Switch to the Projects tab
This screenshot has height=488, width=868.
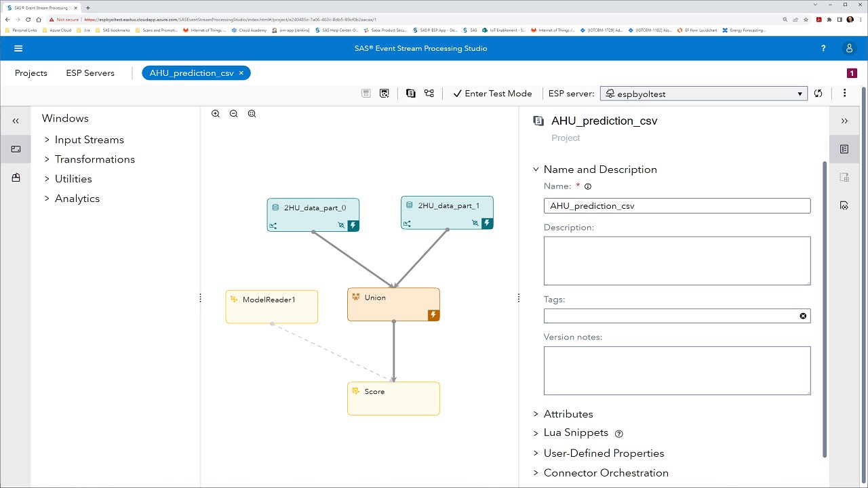point(31,73)
